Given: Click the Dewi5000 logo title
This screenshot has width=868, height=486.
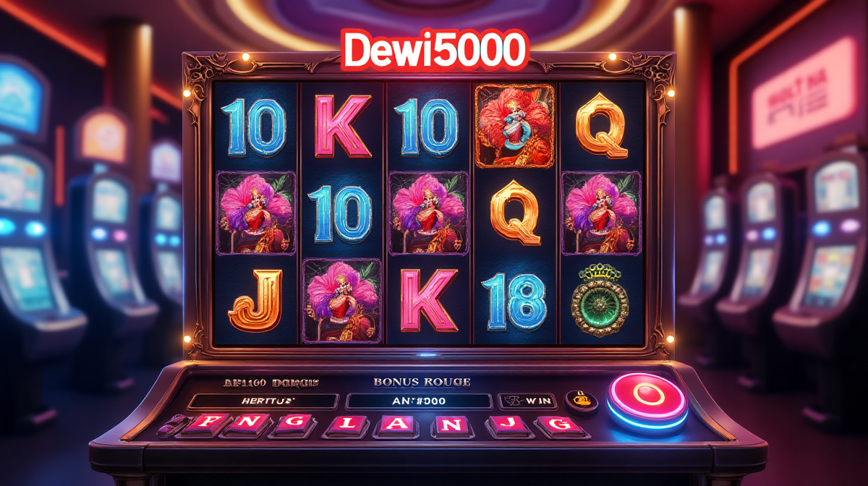Looking at the screenshot, I should tap(434, 50).
